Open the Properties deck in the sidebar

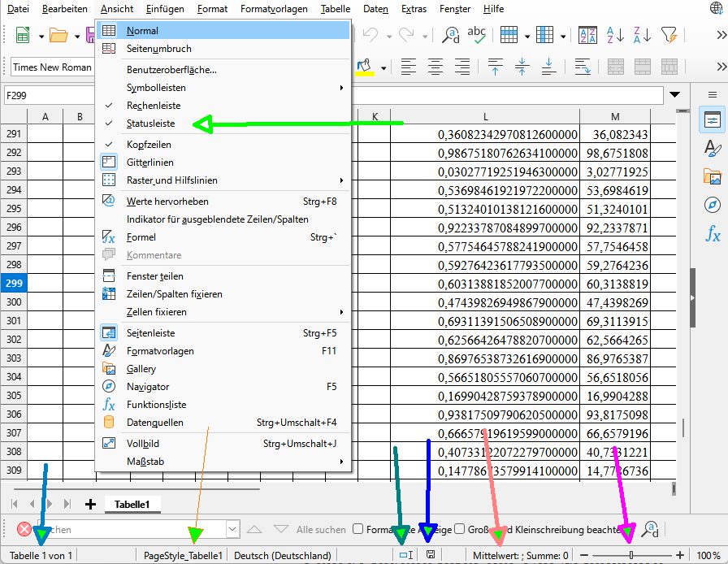point(713,120)
